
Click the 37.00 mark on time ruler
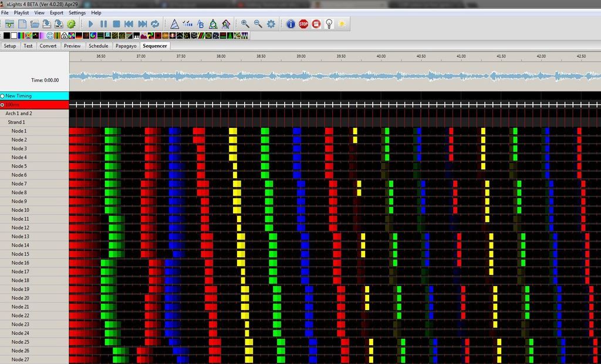tap(141, 56)
